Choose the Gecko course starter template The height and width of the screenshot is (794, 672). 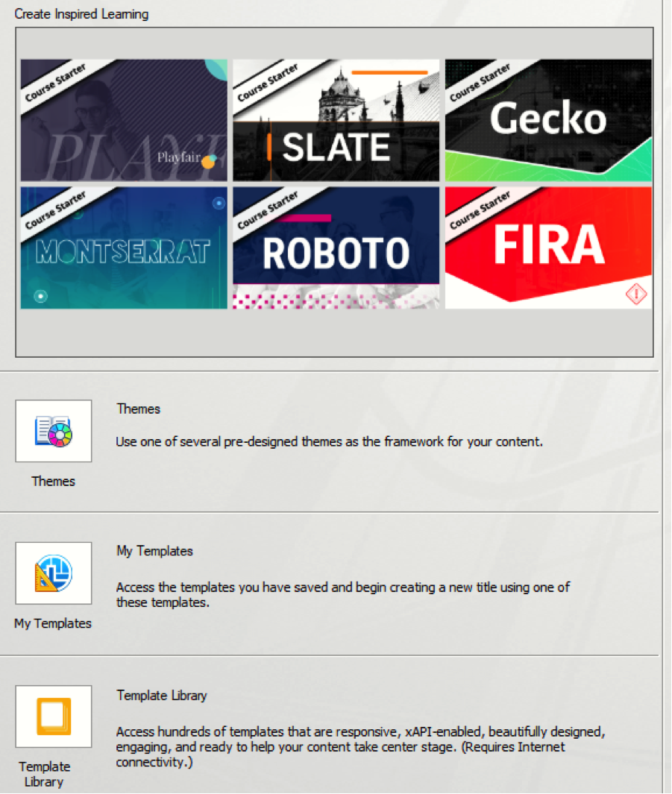pyautogui.click(x=548, y=120)
